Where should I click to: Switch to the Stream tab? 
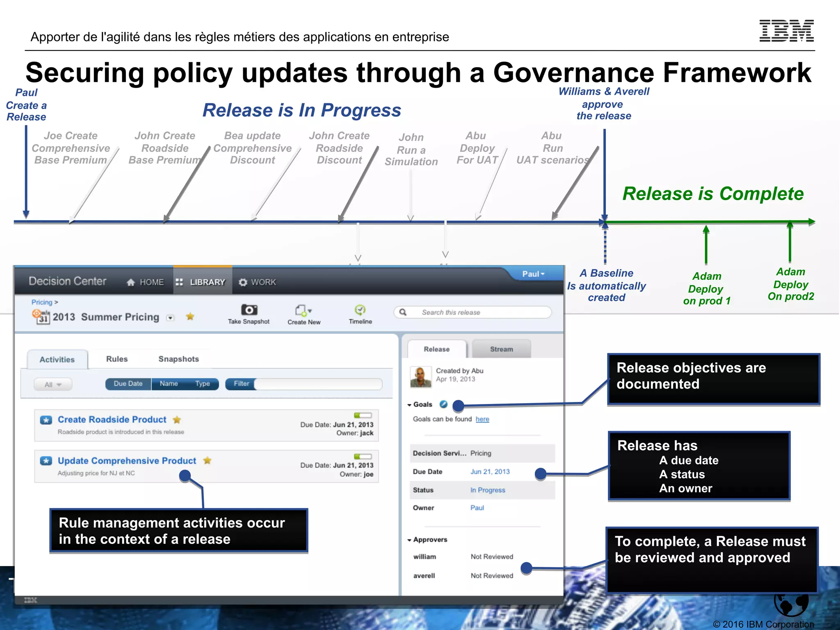[501, 349]
